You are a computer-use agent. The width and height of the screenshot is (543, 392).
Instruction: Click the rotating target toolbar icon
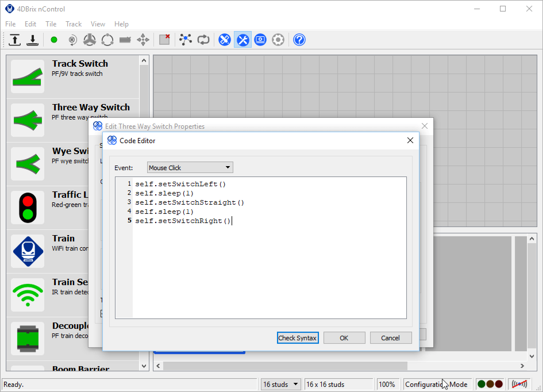tap(72, 40)
